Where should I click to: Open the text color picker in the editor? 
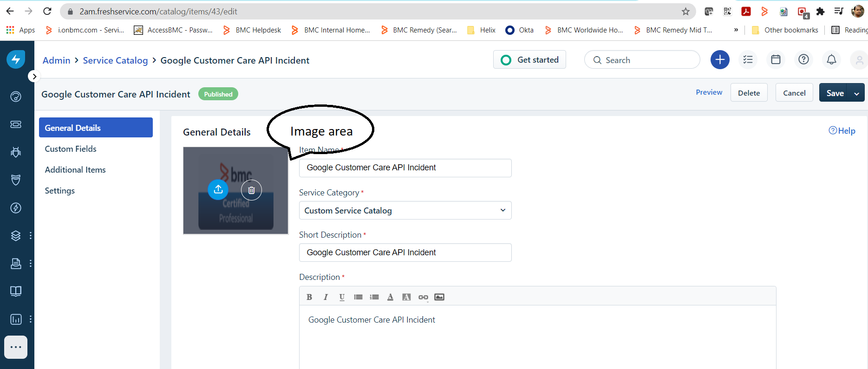click(x=390, y=297)
